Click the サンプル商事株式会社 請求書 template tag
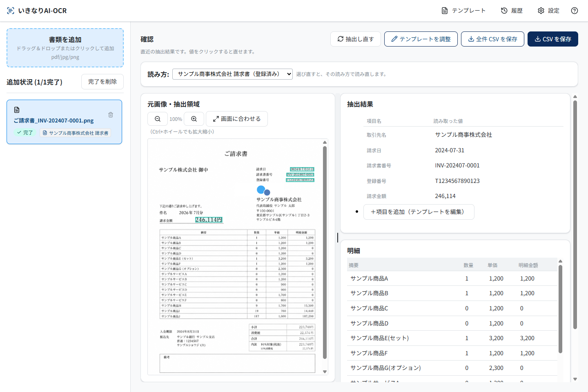Screen dimensions: 588x392 (76, 133)
